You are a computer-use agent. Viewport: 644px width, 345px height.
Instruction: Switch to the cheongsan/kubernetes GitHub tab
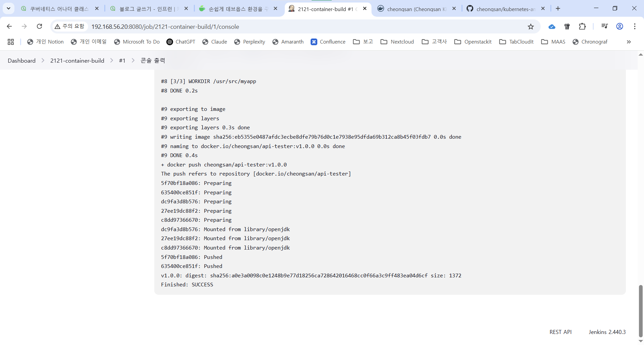coord(506,9)
